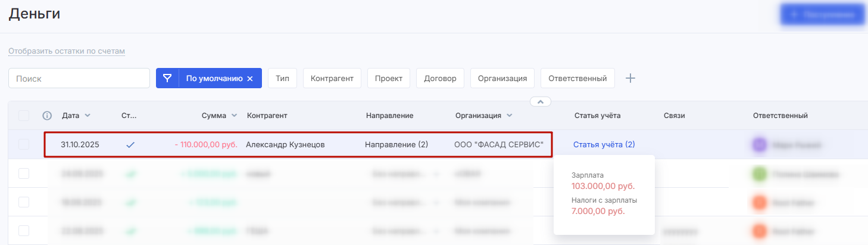The width and height of the screenshot is (868, 245).
Task: Click Отобразить остатки по счетам link
Action: pyautogui.click(x=67, y=51)
